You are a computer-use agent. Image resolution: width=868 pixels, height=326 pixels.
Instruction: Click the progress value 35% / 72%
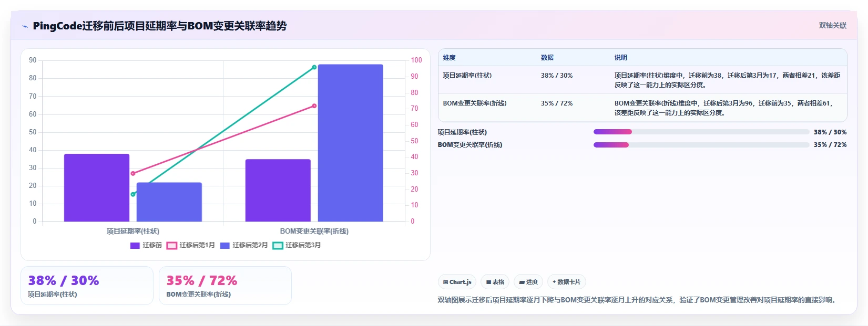(830, 145)
